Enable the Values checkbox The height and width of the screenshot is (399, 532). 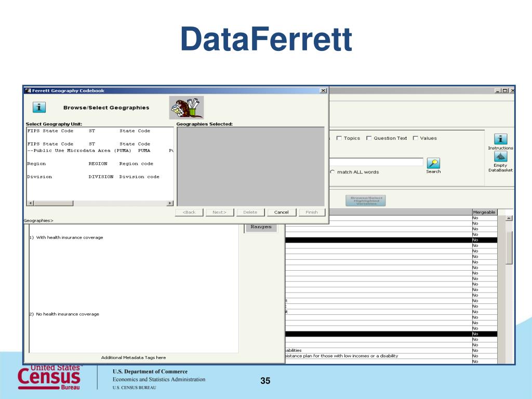(x=415, y=138)
